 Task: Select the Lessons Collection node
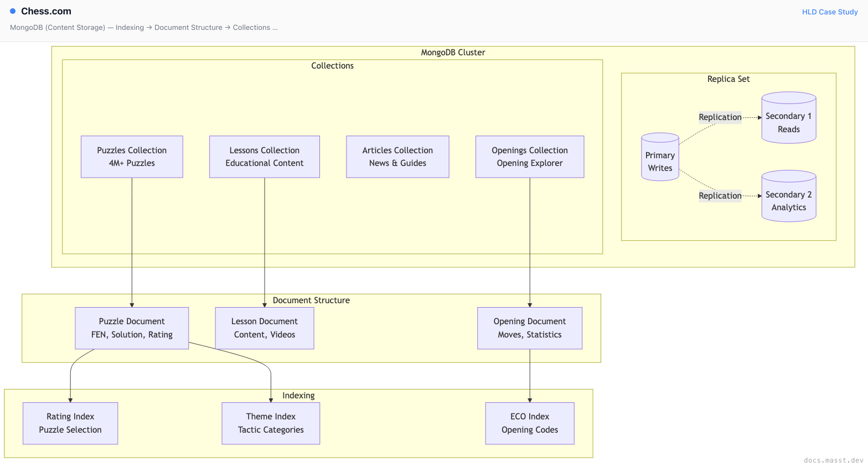tap(265, 157)
